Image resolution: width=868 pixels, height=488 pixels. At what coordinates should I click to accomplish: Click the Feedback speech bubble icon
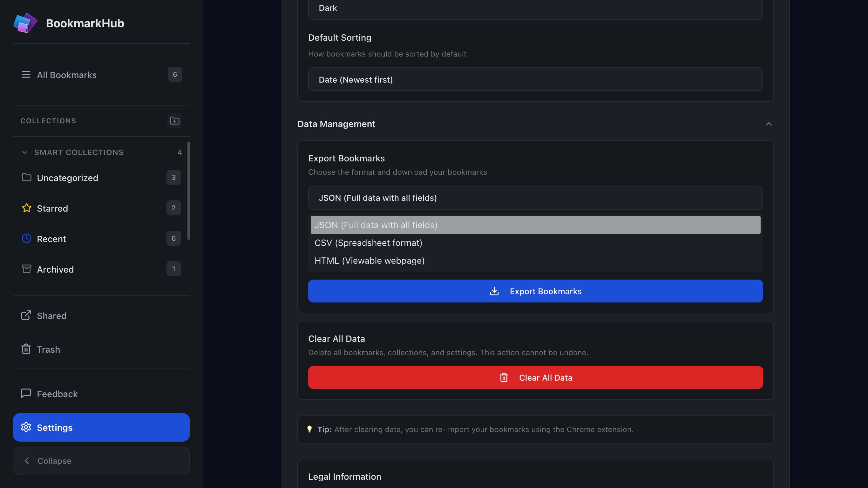point(26,393)
